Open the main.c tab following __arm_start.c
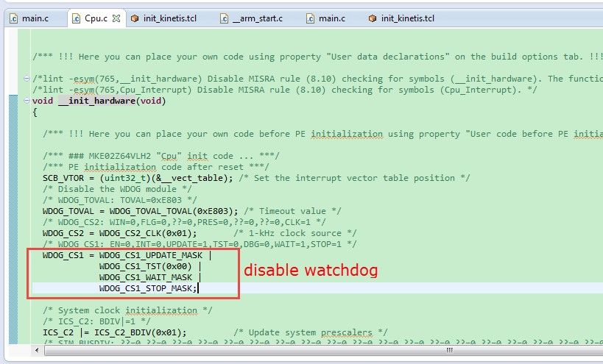Viewport: 603px width, 364px height. tap(326, 18)
